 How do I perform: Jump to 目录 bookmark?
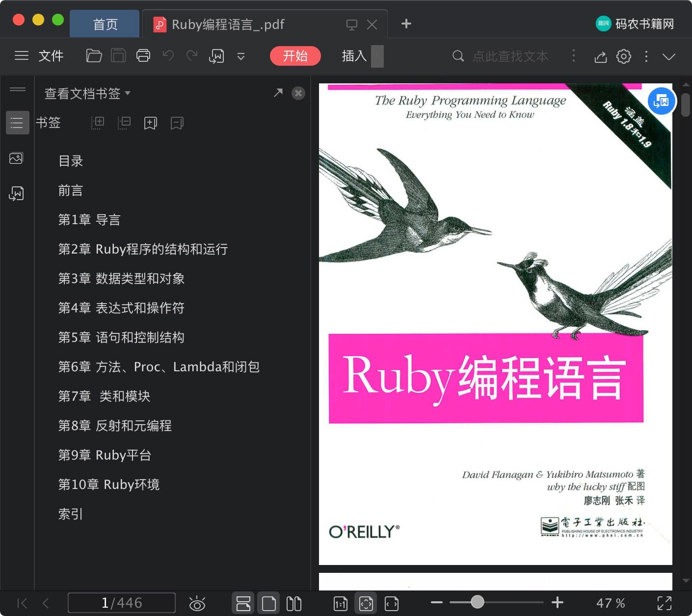point(71,161)
